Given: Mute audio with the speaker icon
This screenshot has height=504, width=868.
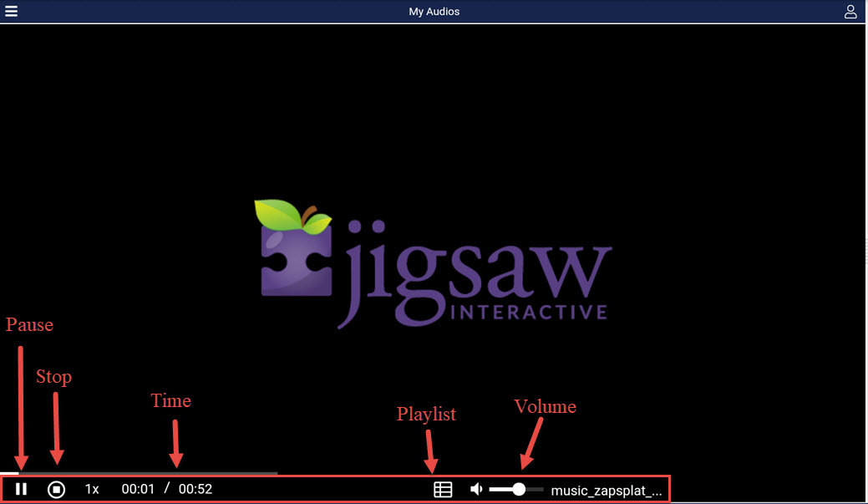Looking at the screenshot, I should [476, 489].
